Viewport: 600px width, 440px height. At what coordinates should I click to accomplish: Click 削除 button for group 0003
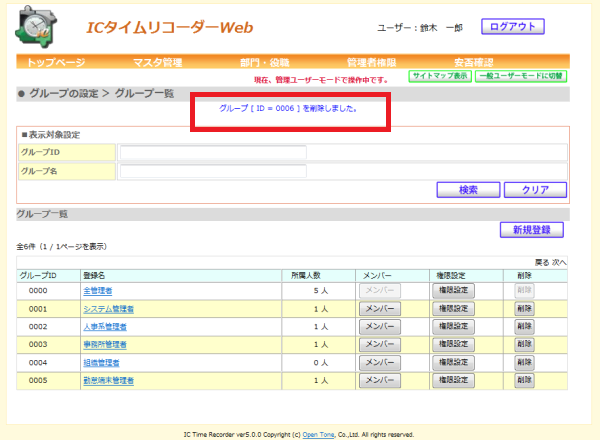tap(524, 345)
